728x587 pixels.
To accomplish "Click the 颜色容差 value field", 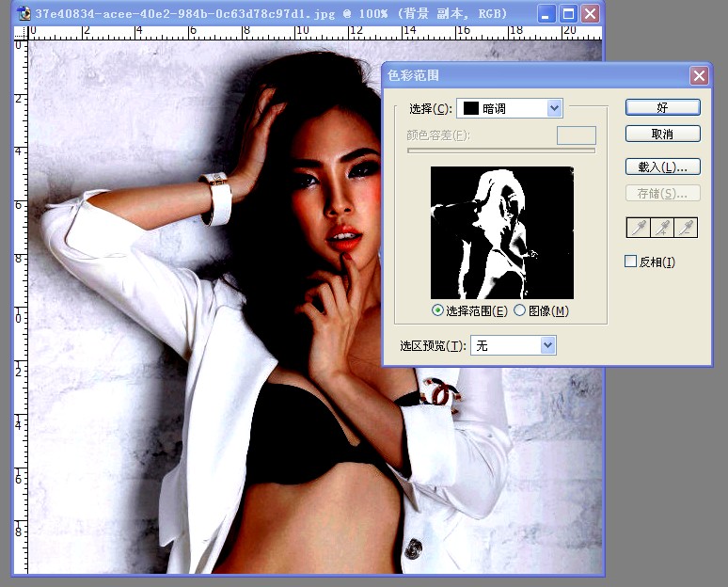I will tap(577, 135).
